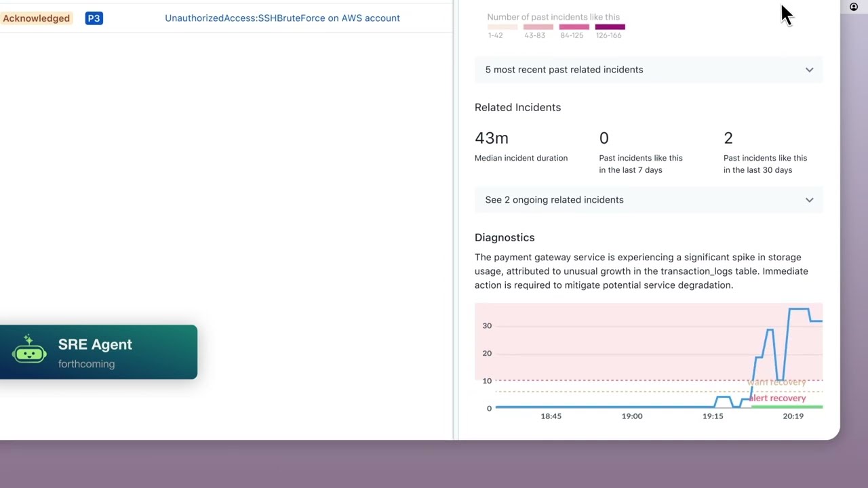868x488 pixels.
Task: Click the 2 incidents last 30 days value
Action: (x=728, y=138)
